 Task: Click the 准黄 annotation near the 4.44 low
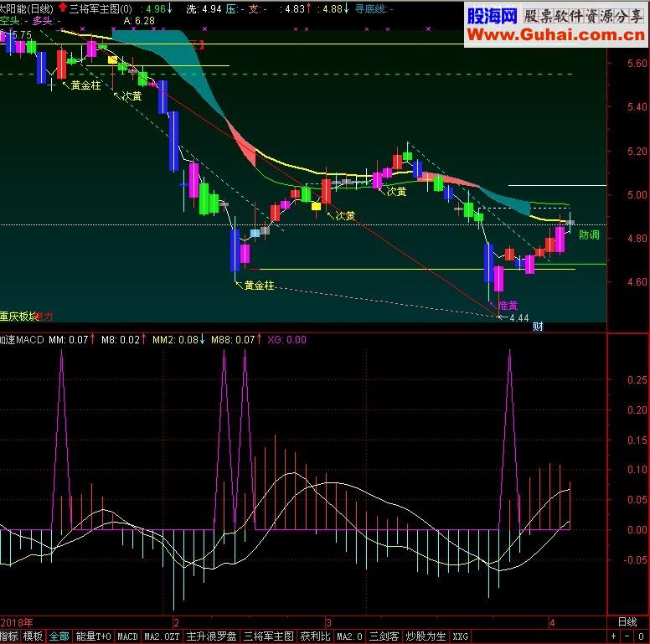(x=508, y=306)
